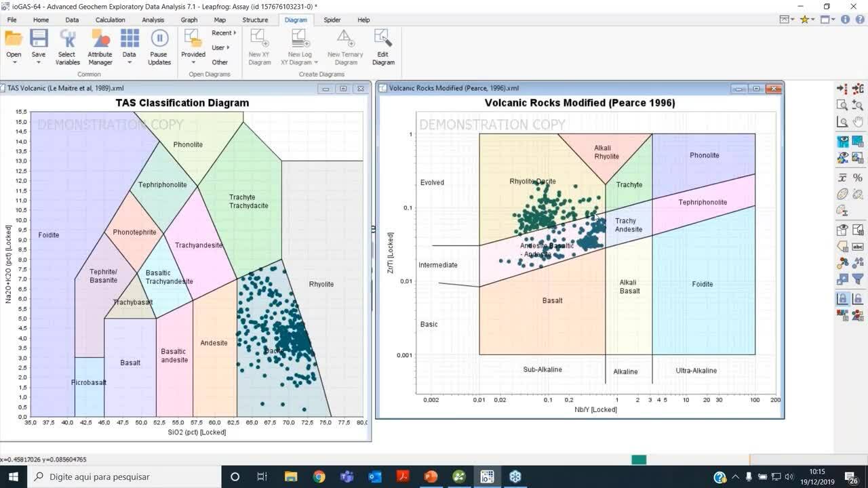Toggle the open padlock unlock button
Viewport: 868px width, 488px height.
[858, 298]
